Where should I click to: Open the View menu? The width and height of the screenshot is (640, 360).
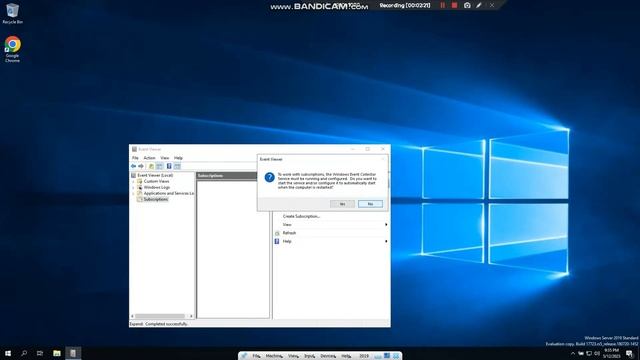164,158
